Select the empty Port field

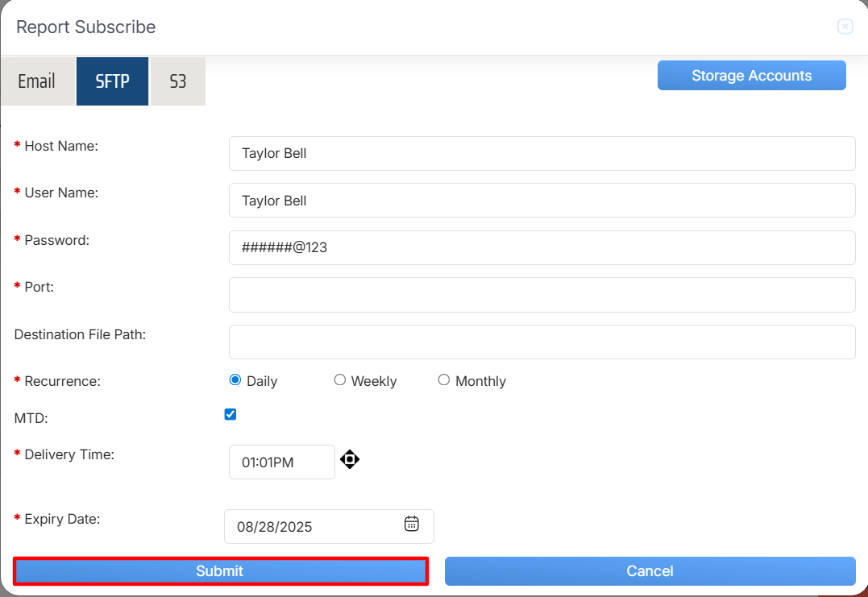pyautogui.click(x=542, y=295)
